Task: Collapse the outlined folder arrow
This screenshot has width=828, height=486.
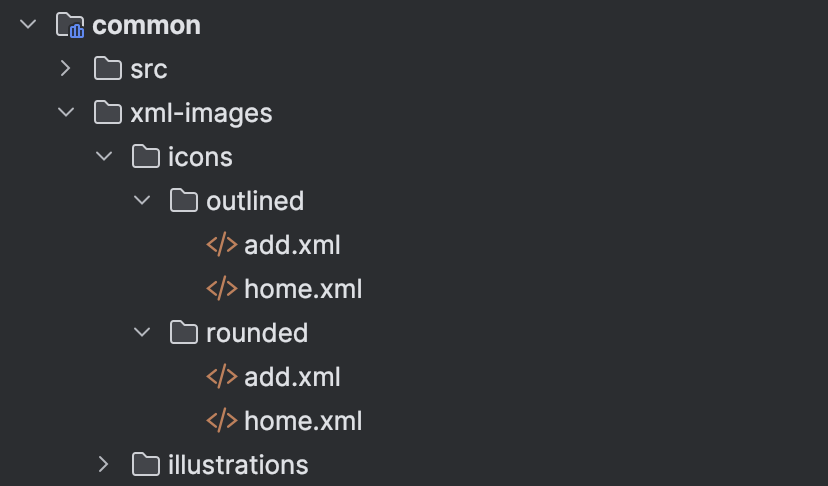Action: (142, 201)
